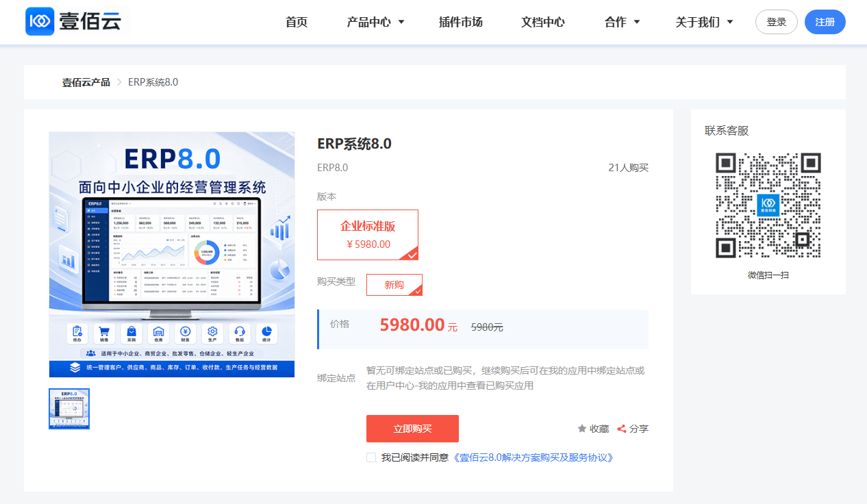
Task: Select the small ERP8.0 thumbnail
Action: click(69, 409)
